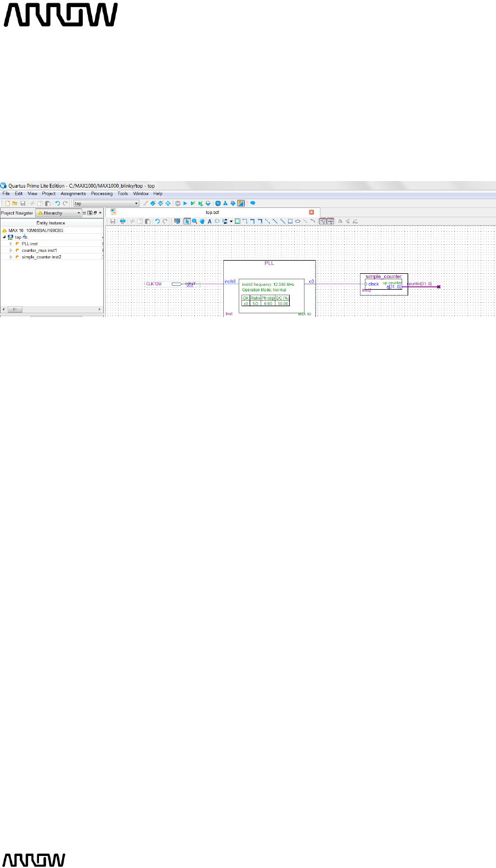Click Start Compilation play icon
The image size is (496, 868).
coord(185,203)
